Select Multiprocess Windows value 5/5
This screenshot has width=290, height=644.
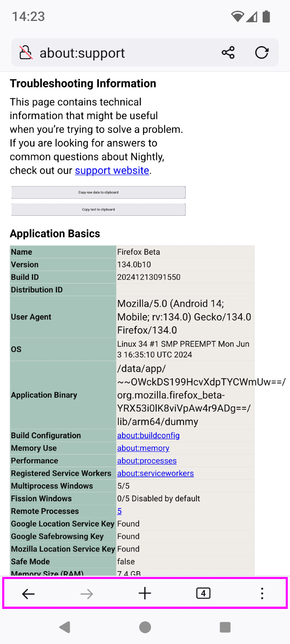point(123,486)
